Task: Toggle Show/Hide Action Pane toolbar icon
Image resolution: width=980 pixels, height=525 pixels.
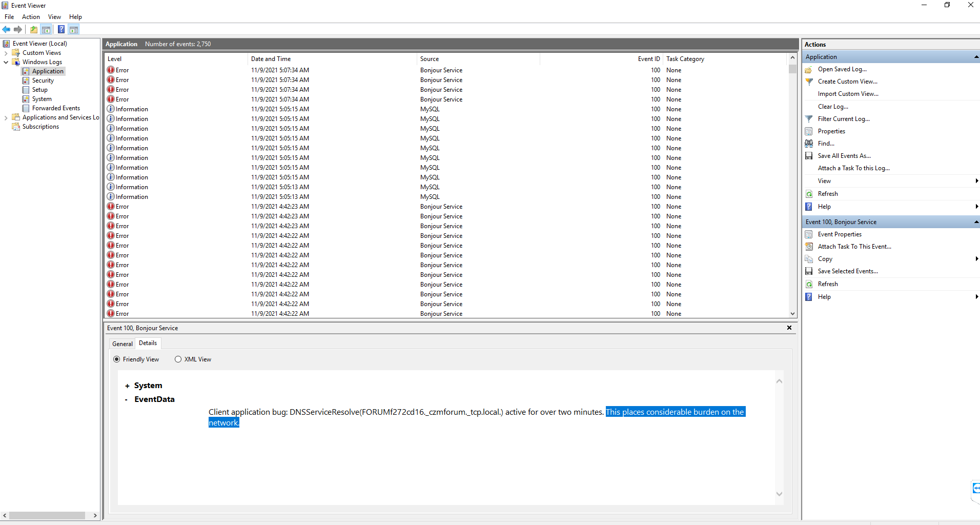Action: 74,29
